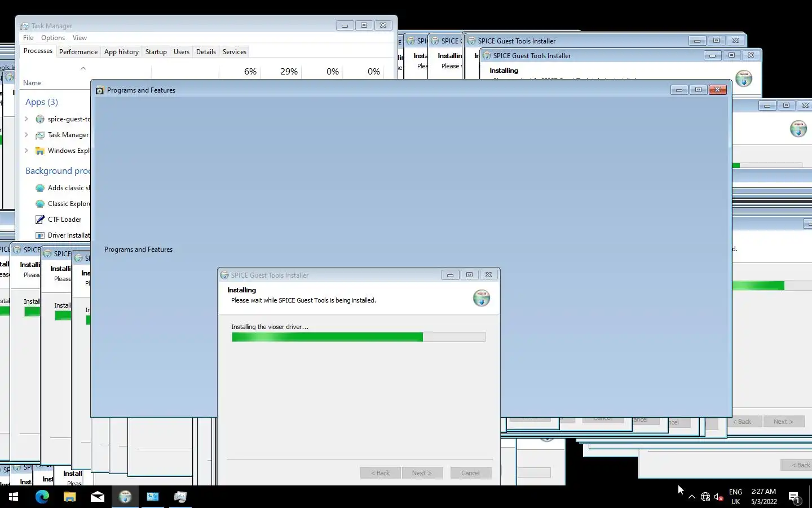Select the Adds classic shell process icon
The image size is (812, 508).
pos(40,188)
